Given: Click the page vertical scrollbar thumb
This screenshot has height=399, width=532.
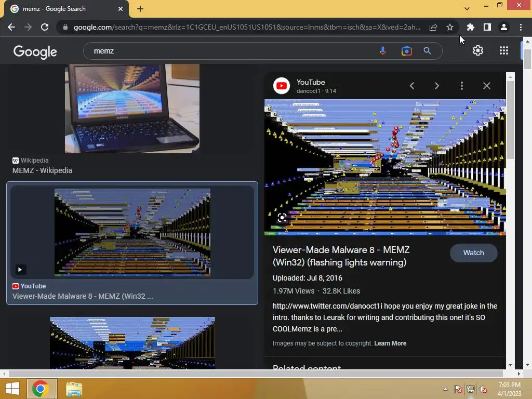Looking at the screenshot, I should pos(527,59).
